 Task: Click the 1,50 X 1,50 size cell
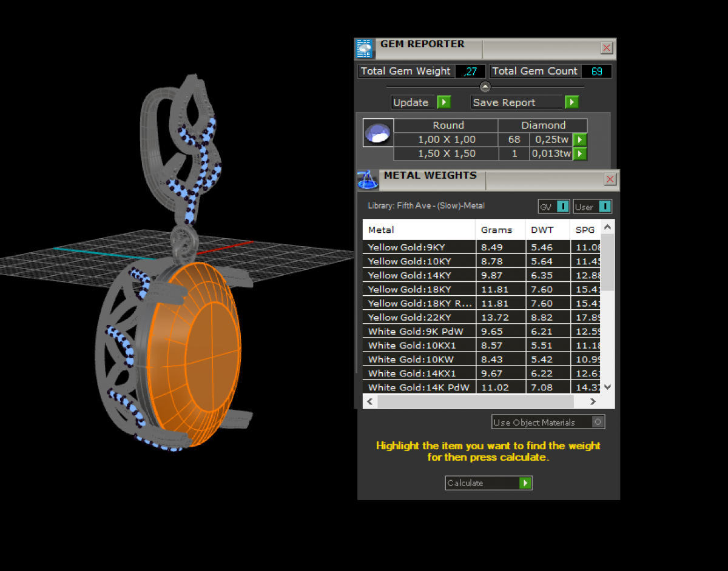(x=447, y=154)
